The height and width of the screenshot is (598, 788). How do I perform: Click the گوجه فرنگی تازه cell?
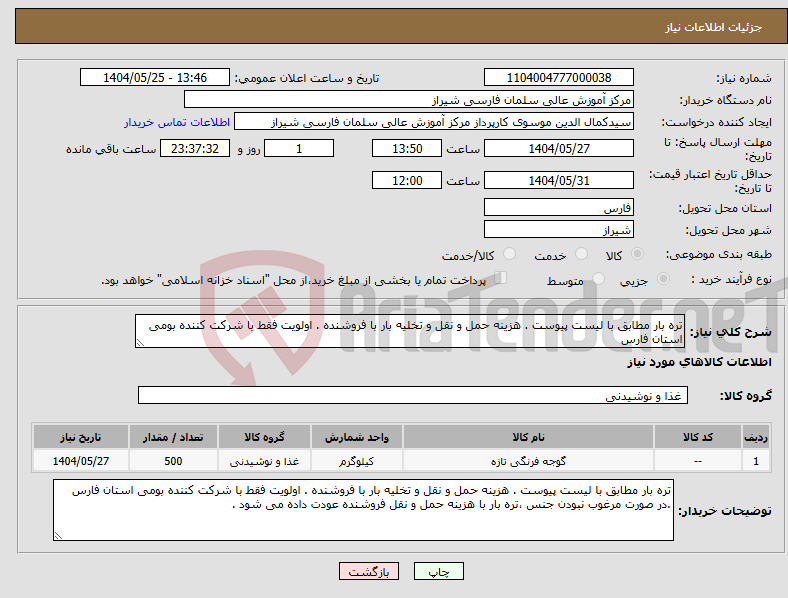(528, 461)
